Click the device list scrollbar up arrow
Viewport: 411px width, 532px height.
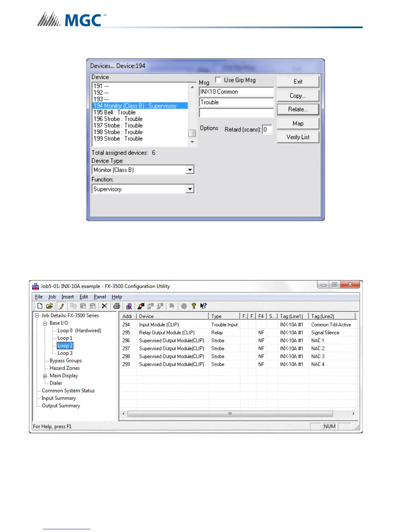click(x=192, y=87)
